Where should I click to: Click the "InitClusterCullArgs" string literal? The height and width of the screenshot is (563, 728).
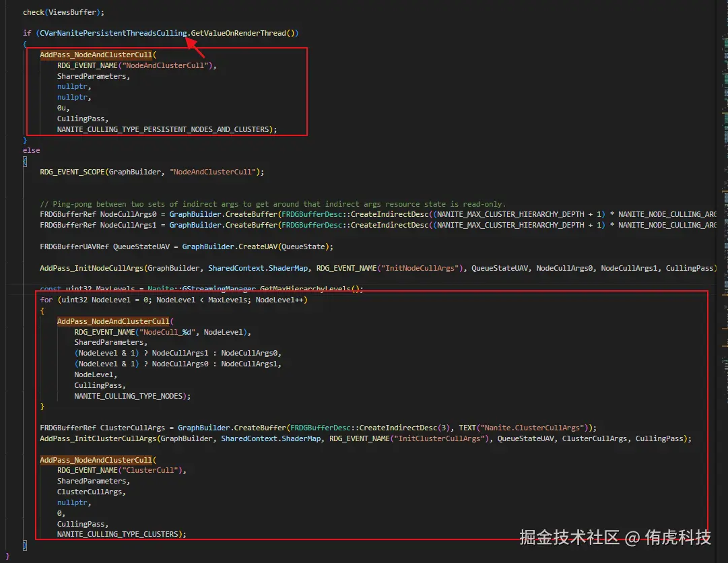442,438
